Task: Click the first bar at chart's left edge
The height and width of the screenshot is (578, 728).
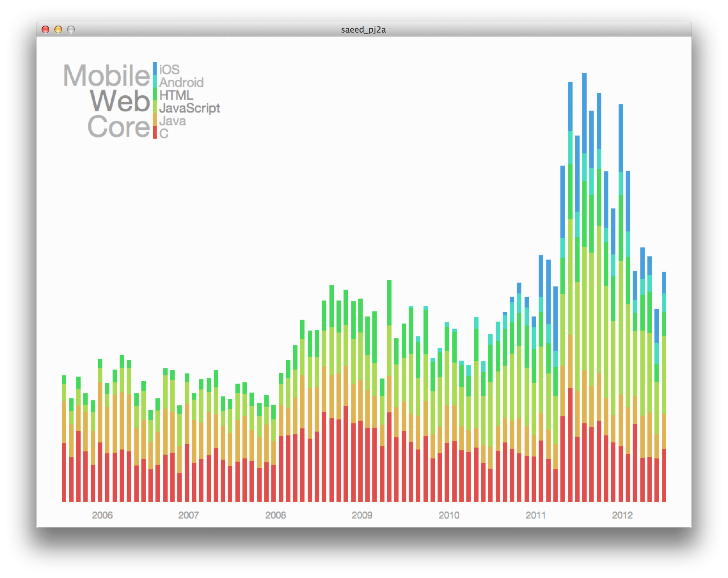Action: click(64, 439)
